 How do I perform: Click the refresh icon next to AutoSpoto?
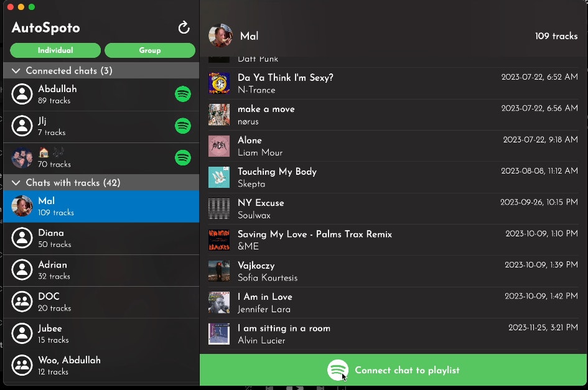click(x=184, y=27)
